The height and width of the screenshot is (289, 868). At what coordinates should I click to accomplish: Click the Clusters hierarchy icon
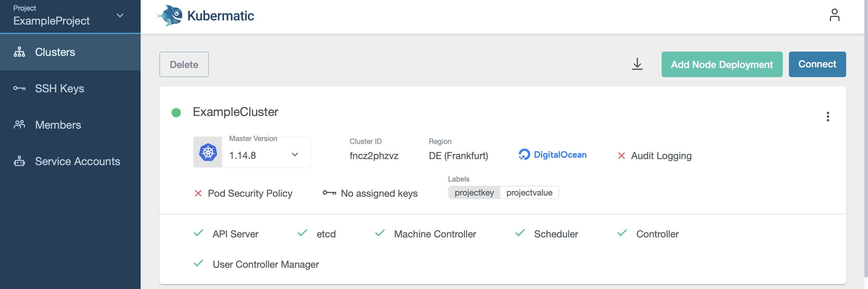pos(19,52)
